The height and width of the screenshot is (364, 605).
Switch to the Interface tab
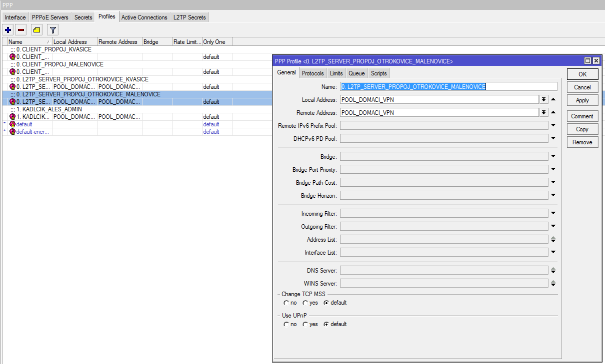pyautogui.click(x=15, y=17)
